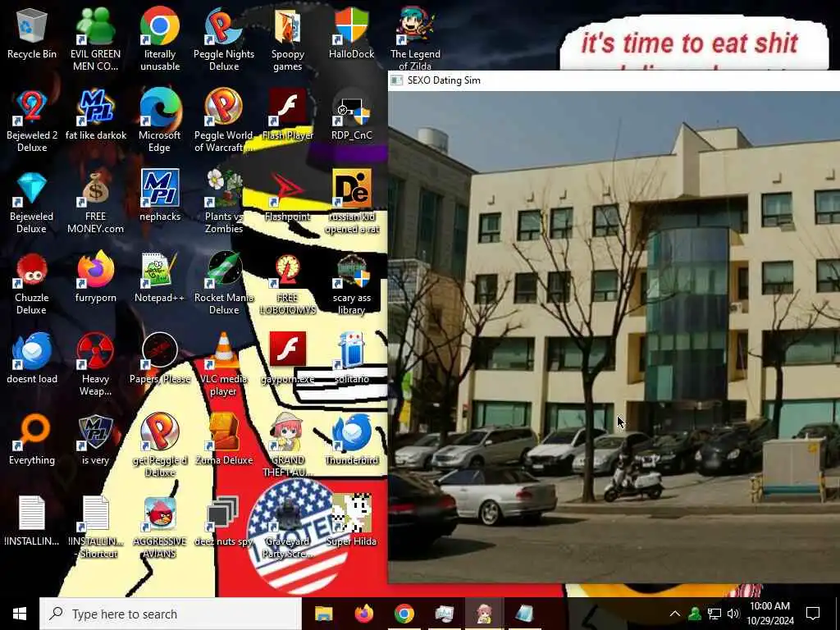840x630 pixels.
Task: Select 'get Peggle'd Deluxe' icon
Action: click(x=160, y=445)
